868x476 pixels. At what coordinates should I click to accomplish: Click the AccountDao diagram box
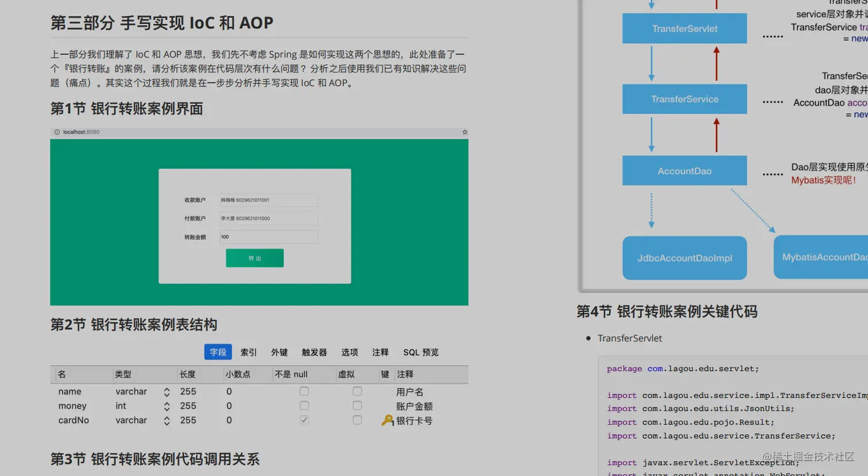coord(684,171)
